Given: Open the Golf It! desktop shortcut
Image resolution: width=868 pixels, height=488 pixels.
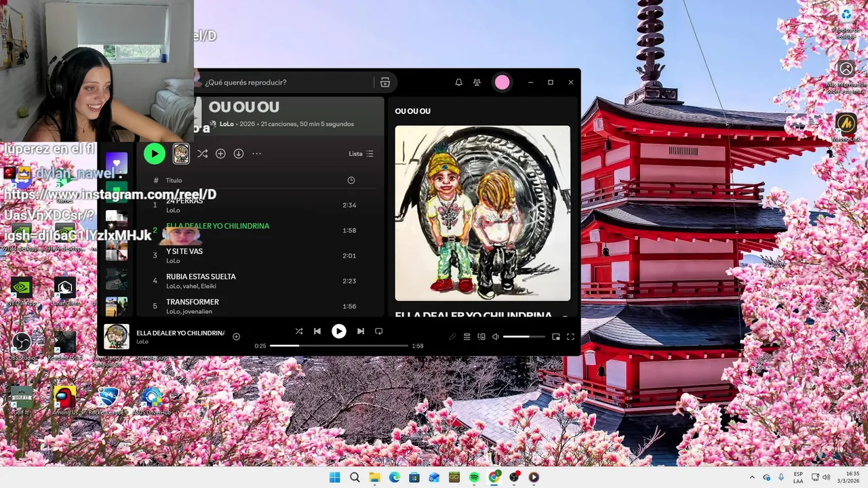Looking at the screenshot, I should pyautogui.click(x=21, y=401).
